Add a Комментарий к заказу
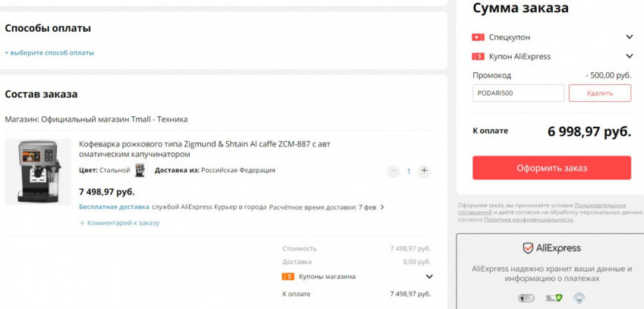Screen dimensions: 644x309 [120, 223]
